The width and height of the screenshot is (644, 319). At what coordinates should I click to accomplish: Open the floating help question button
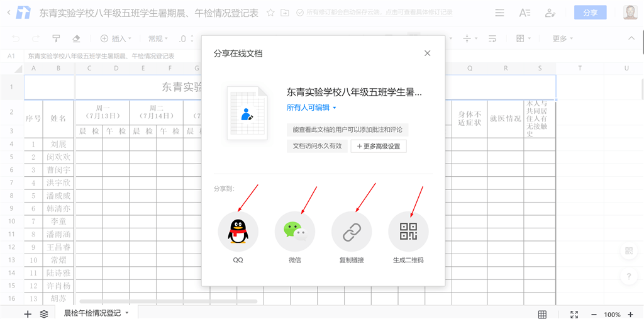pyautogui.click(x=629, y=277)
